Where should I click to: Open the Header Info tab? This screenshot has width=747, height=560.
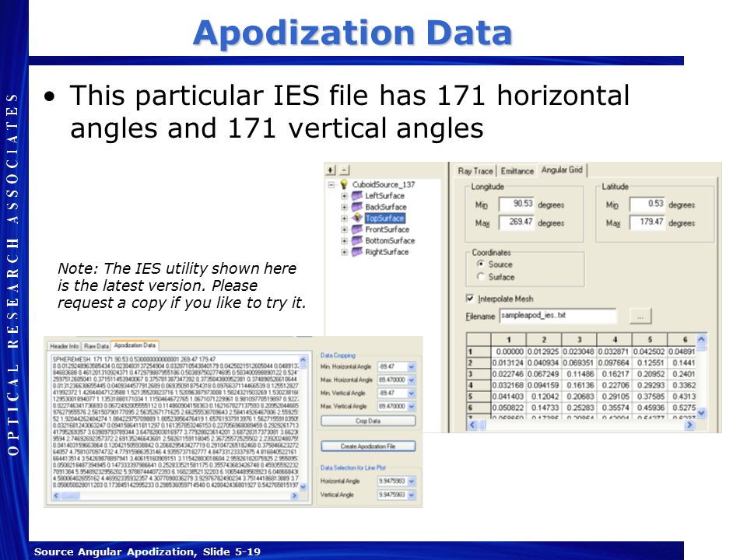point(65,346)
